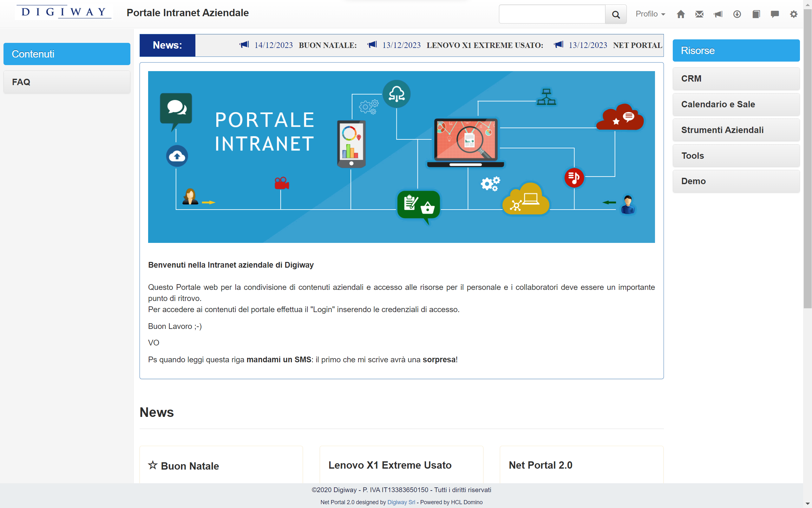Viewport: 812px width, 508px height.
Task: Select the Contenuti panel header
Action: 67,54
